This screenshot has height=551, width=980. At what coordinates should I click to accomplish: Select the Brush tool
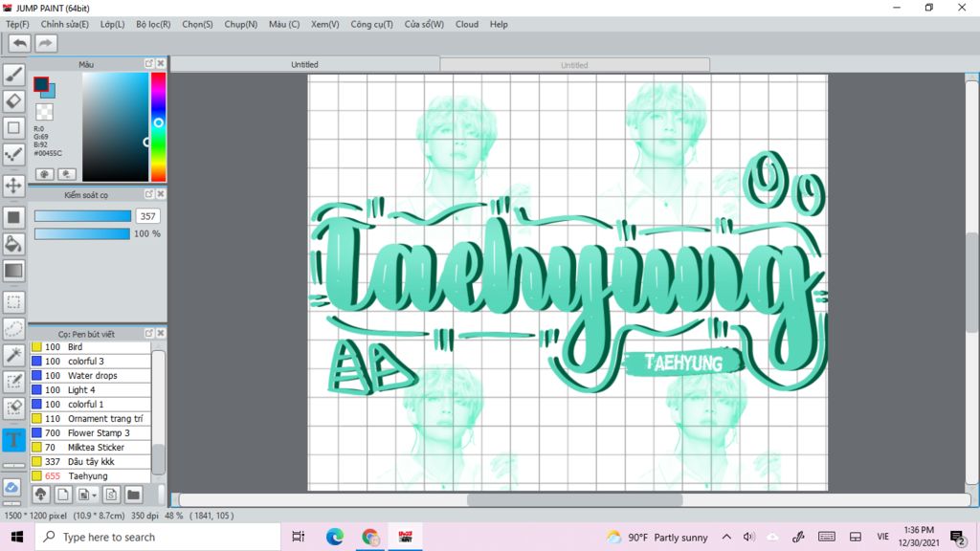point(13,75)
